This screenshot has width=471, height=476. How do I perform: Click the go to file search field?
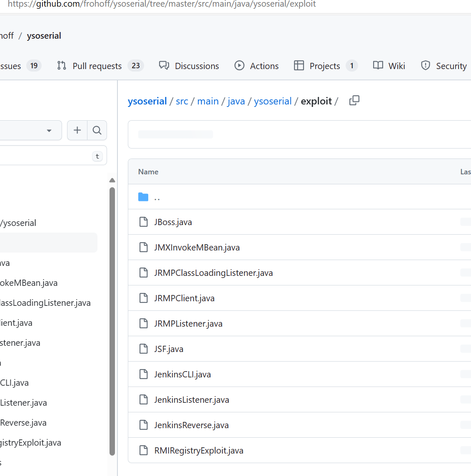click(x=46, y=156)
